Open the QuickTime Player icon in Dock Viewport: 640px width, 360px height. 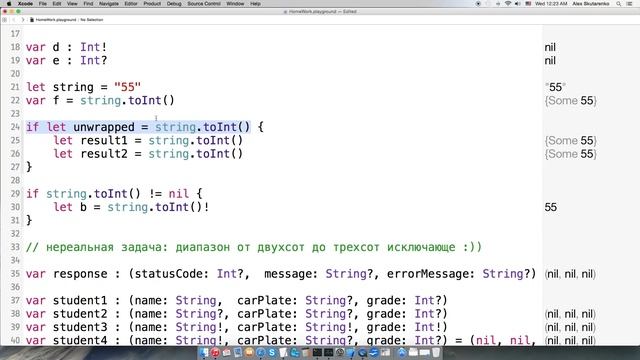pyautogui.click(x=362, y=352)
